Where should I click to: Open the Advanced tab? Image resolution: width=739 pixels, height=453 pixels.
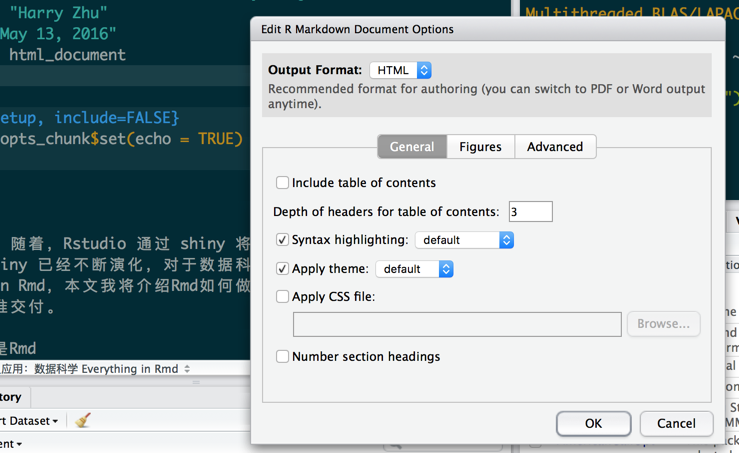pos(555,147)
